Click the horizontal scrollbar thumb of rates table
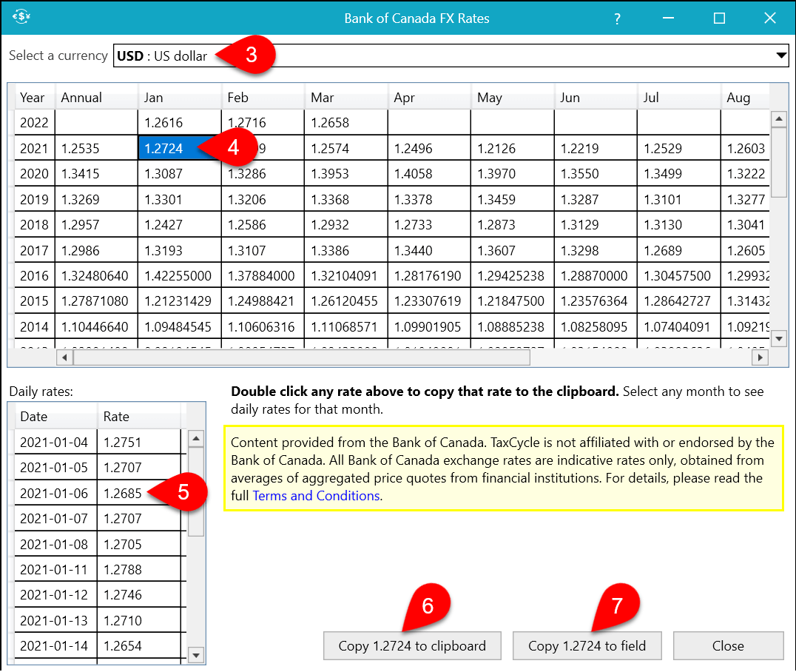This screenshot has width=796, height=672. point(302,357)
